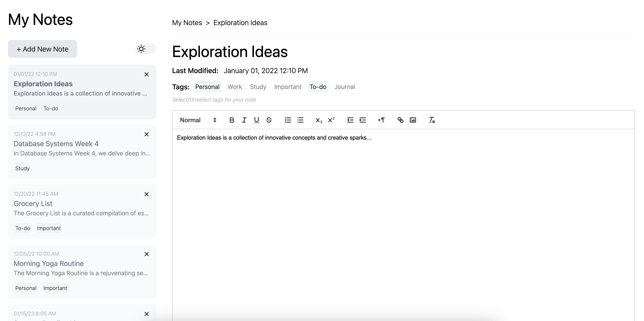644x321 pixels.
Task: Open the Normal text style dropdown
Action: (197, 120)
